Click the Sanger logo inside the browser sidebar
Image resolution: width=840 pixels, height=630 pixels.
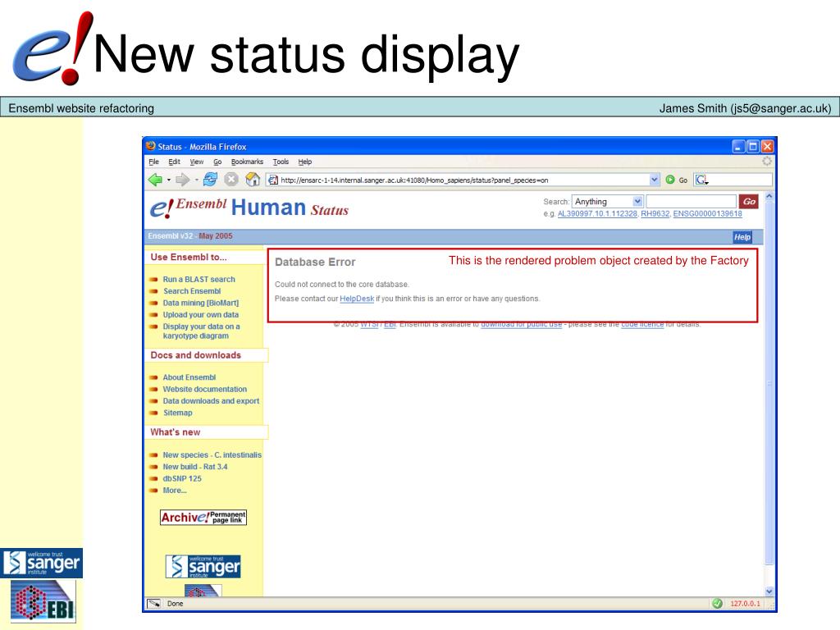click(x=203, y=567)
